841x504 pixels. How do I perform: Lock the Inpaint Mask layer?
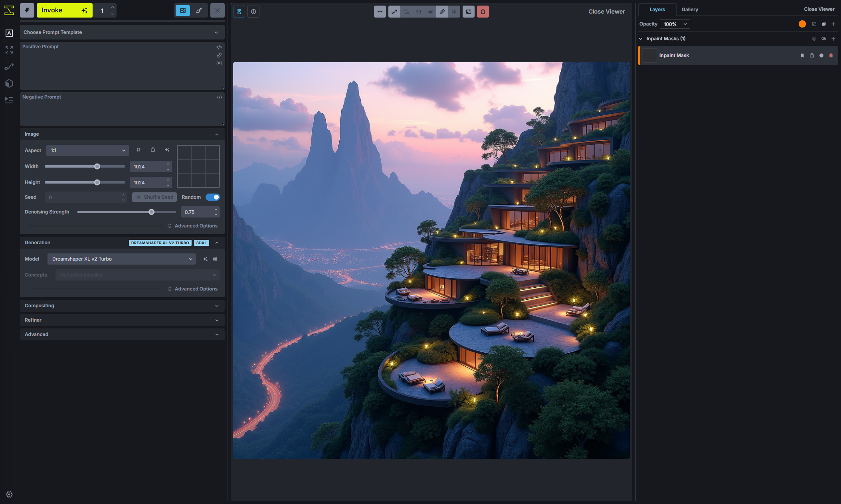(812, 55)
